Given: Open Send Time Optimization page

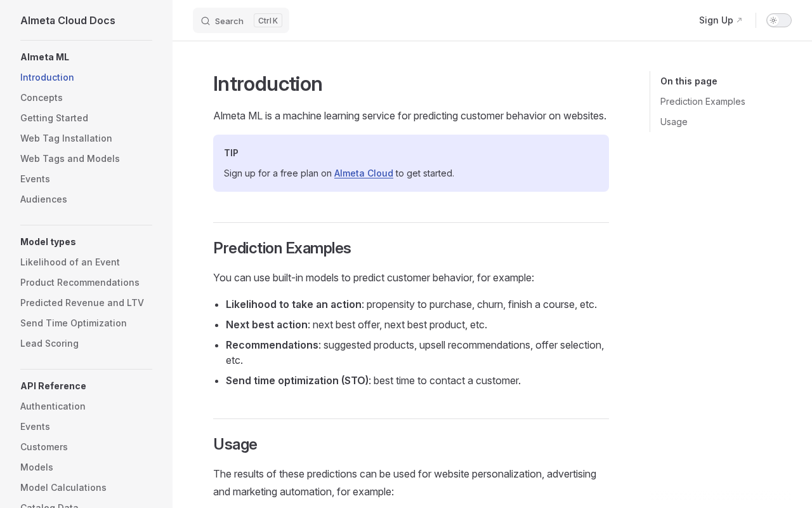Looking at the screenshot, I should [74, 323].
